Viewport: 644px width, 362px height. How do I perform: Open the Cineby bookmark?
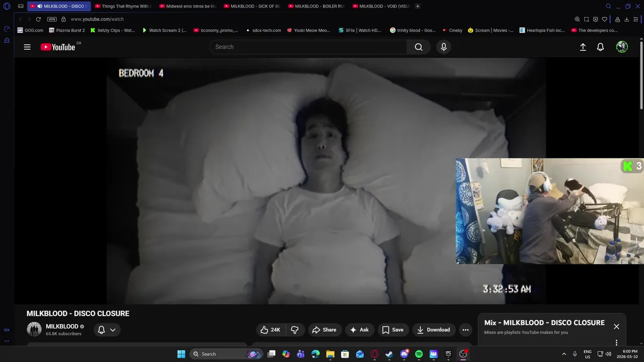click(452, 30)
